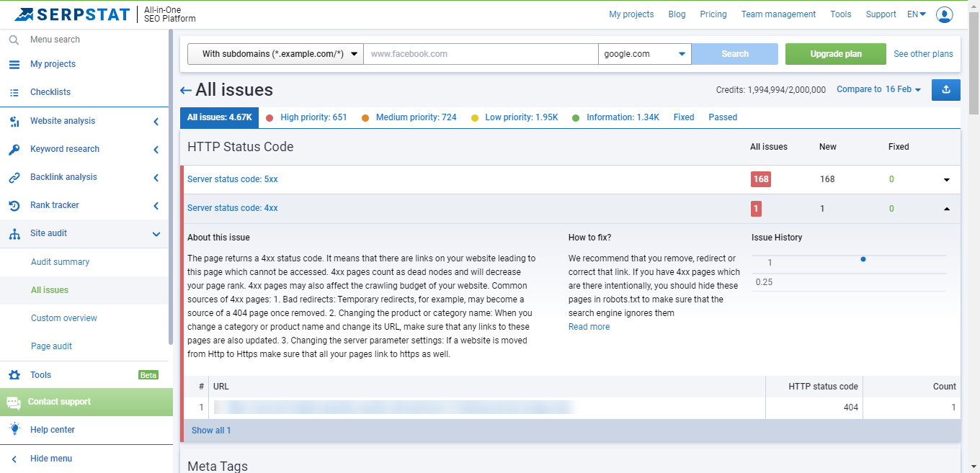Image resolution: width=980 pixels, height=473 pixels.
Task: Open the Compare to 16 Feb dropdown
Action: 878,89
